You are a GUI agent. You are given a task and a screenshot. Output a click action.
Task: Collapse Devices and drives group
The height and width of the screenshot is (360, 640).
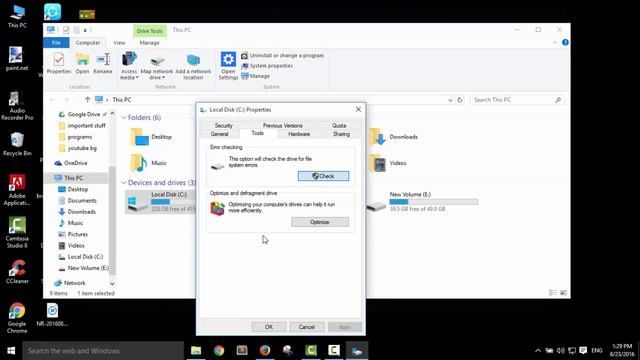(x=124, y=182)
